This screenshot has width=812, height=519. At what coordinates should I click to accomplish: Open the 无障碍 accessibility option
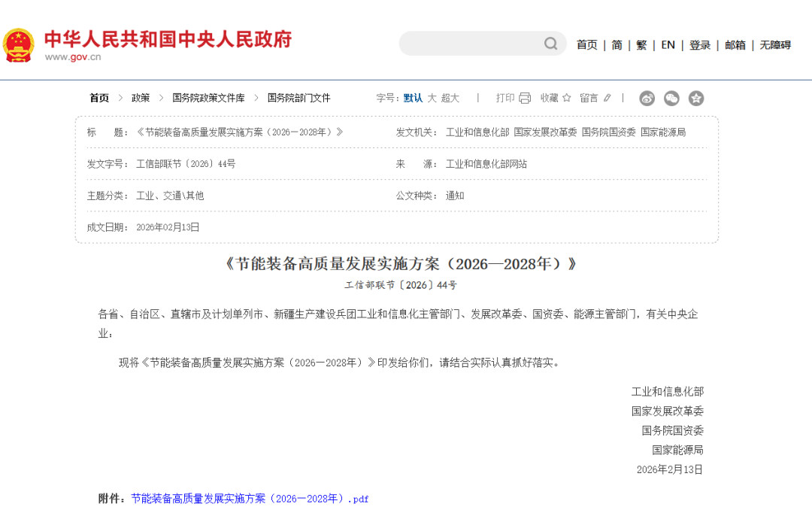774,45
